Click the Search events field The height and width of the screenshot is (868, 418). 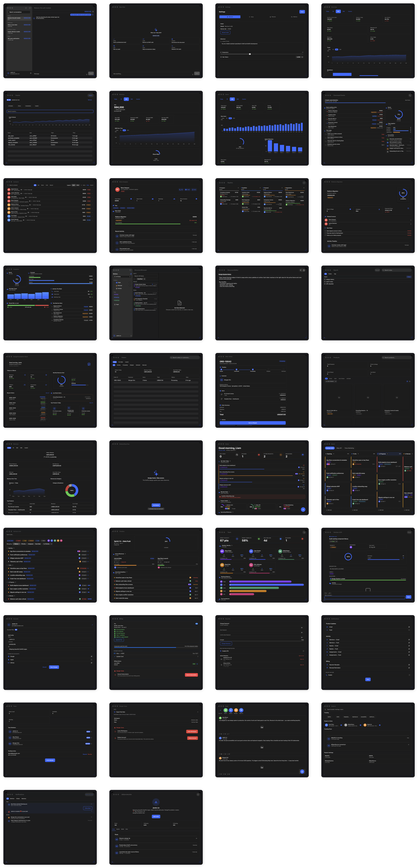pyautogui.click(x=50, y=111)
